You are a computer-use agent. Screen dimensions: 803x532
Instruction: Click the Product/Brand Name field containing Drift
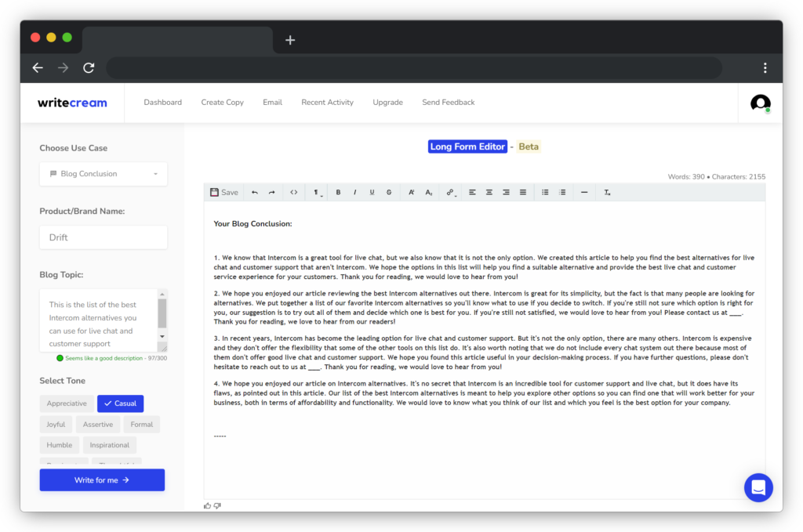click(104, 237)
